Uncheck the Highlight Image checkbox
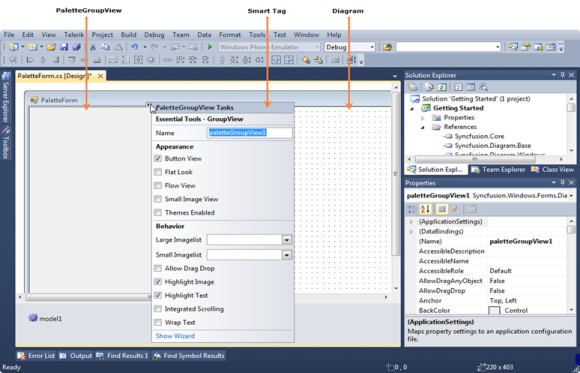Screen dimensions: 580x373 (158, 282)
